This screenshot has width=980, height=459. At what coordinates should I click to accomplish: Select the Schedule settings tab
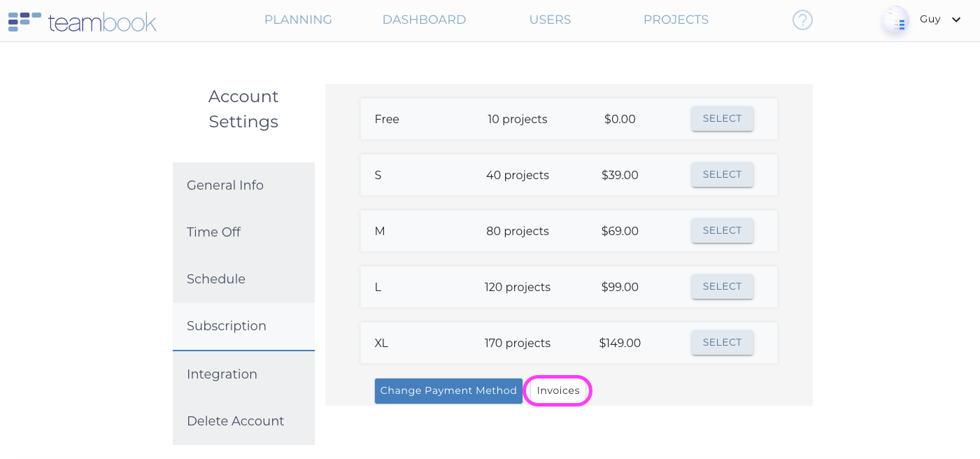click(x=216, y=279)
